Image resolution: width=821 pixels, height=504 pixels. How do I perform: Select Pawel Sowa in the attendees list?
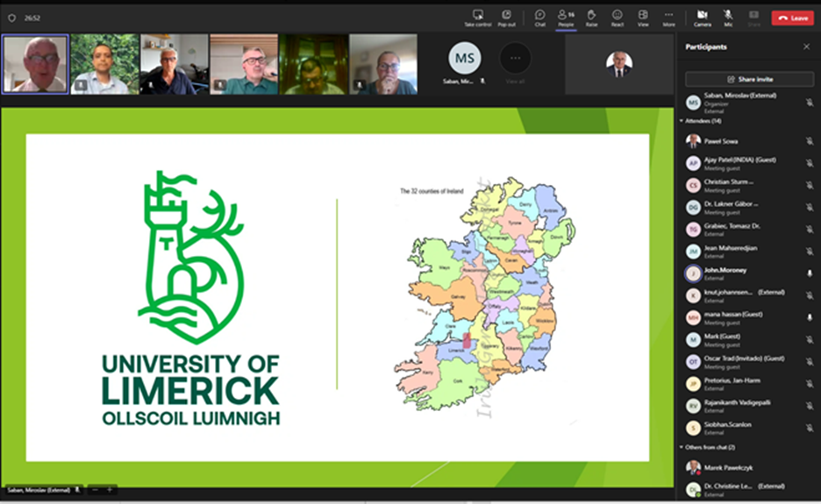click(749, 141)
